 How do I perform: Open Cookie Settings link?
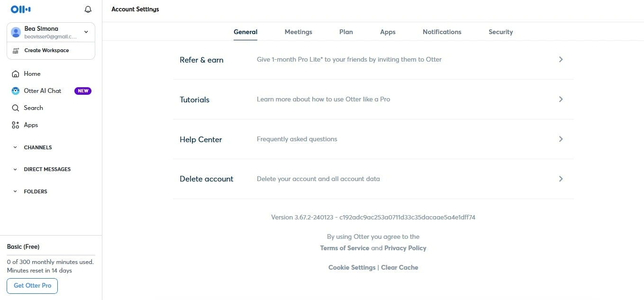[352, 268]
